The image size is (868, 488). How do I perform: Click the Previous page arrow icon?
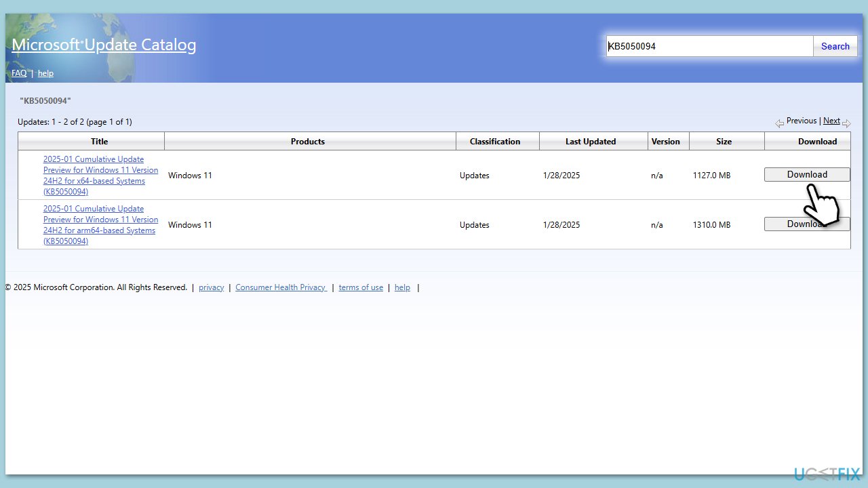[780, 123]
